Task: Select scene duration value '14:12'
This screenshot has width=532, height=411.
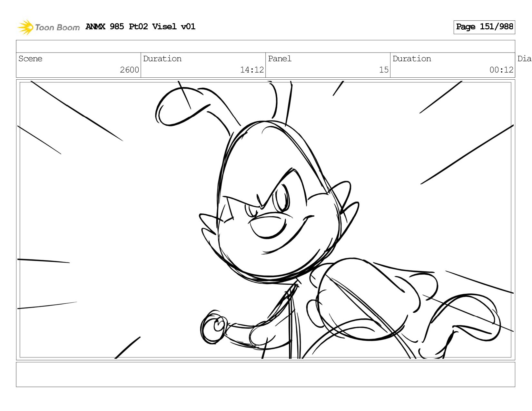Action: tap(252, 70)
